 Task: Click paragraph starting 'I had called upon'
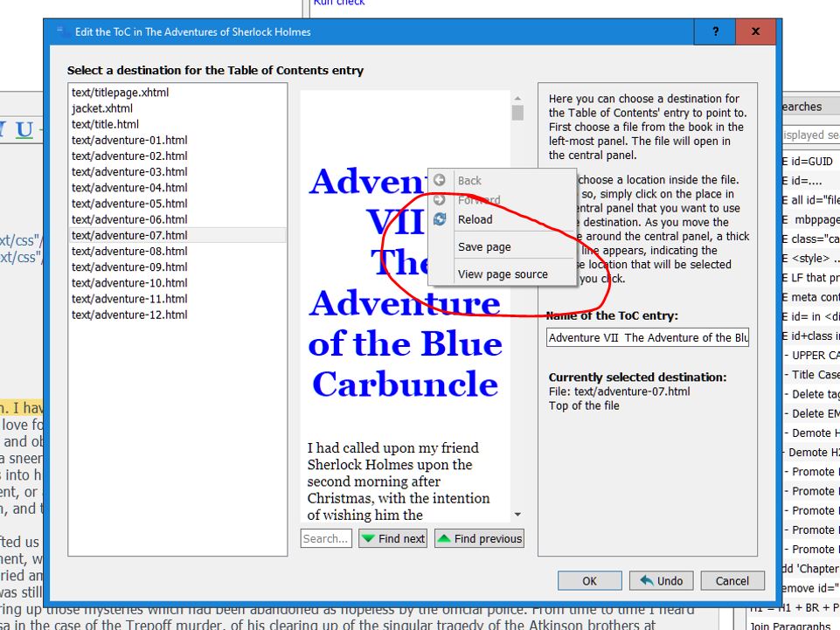pos(398,481)
